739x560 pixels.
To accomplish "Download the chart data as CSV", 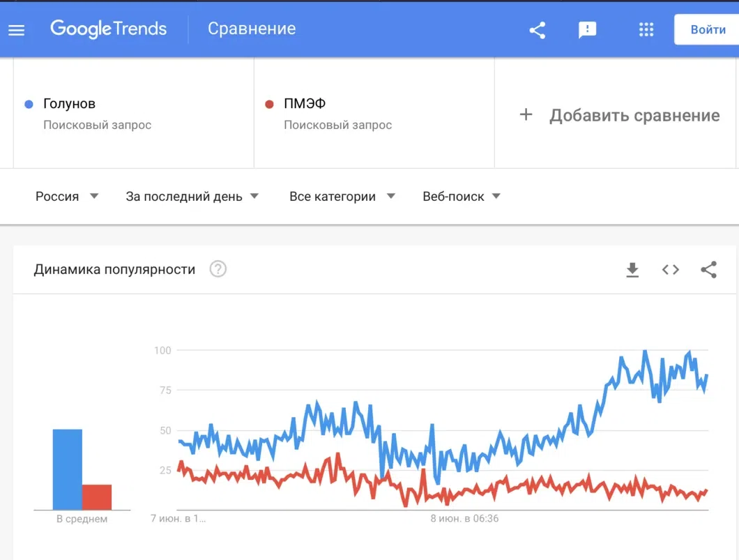I will 632,270.
